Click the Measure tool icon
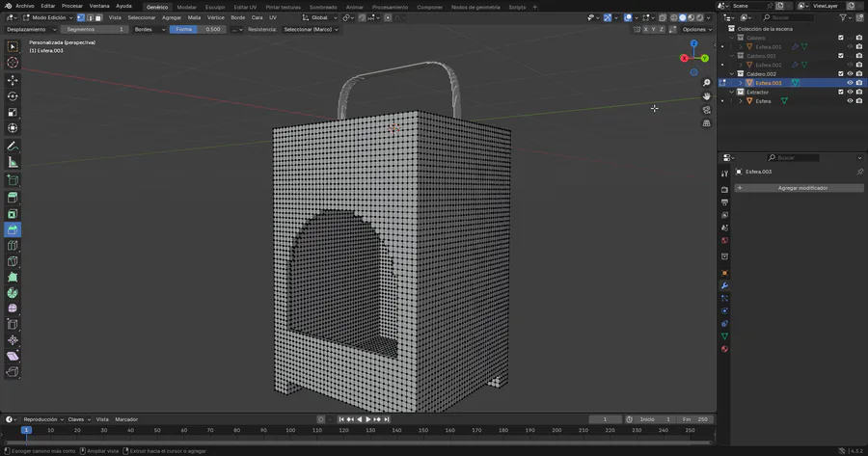This screenshot has width=868, height=456. point(13,162)
